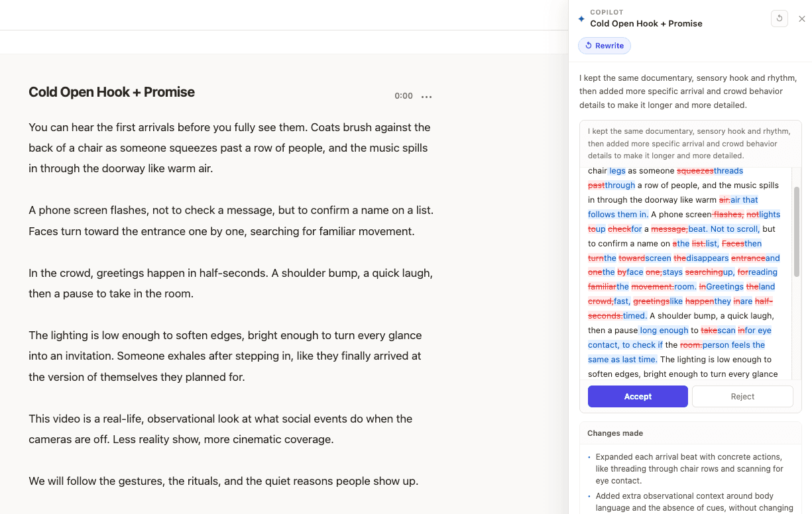Viewport: 812px width, 514px height.
Task: Click the Rewrite button
Action: [x=604, y=45]
